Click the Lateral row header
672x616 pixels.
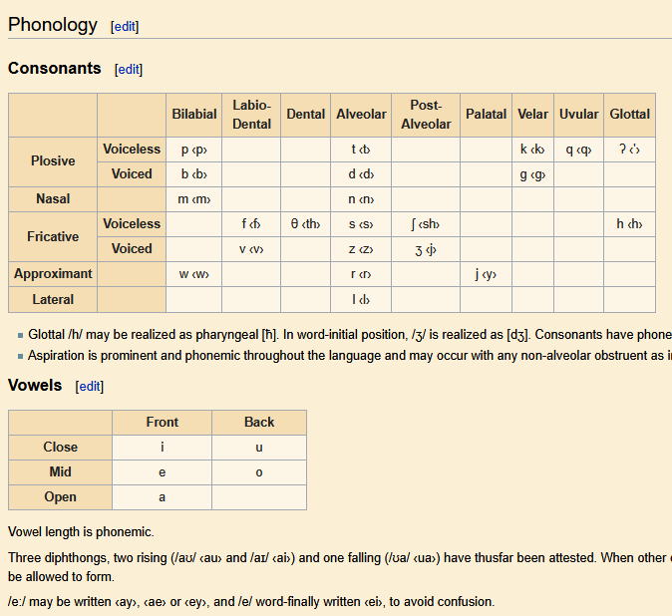click(x=53, y=299)
